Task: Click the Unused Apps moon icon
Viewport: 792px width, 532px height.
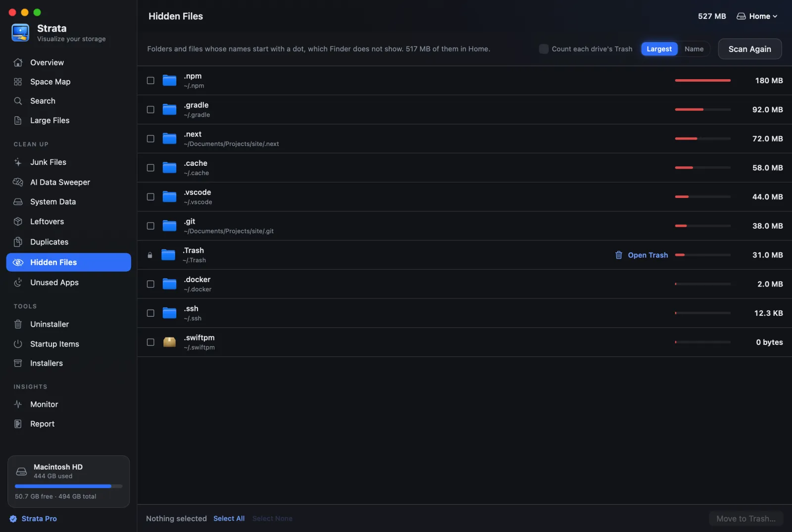Action: pos(18,283)
